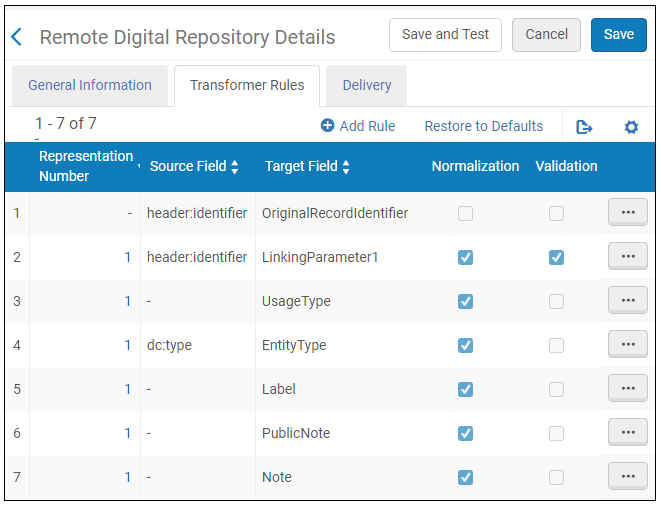Uncheck Normalization for LinkingParameter1 row
Screen dimensions: 661x505
click(465, 257)
